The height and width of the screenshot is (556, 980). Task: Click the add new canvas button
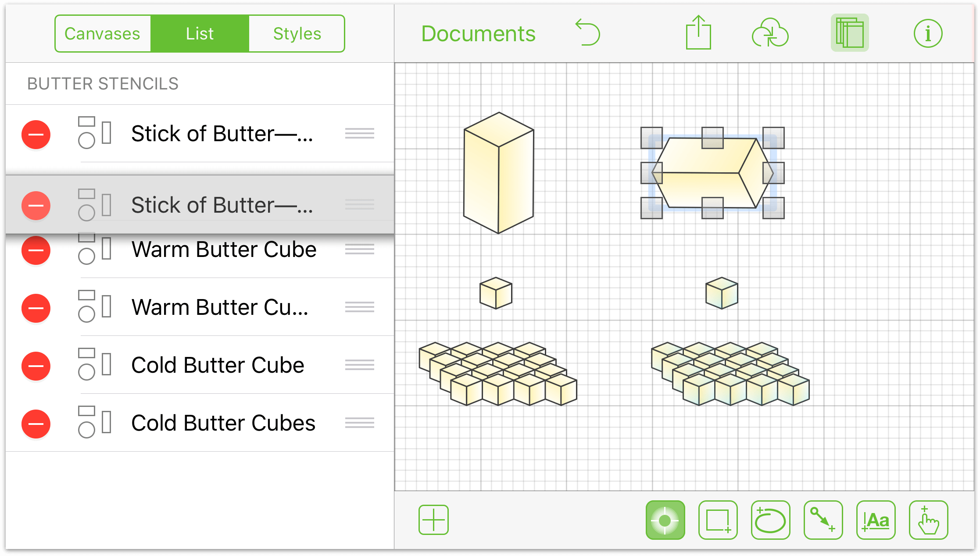coord(433,519)
